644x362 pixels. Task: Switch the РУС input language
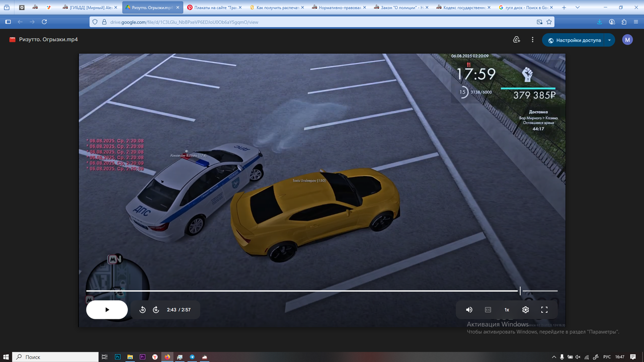pos(607,357)
